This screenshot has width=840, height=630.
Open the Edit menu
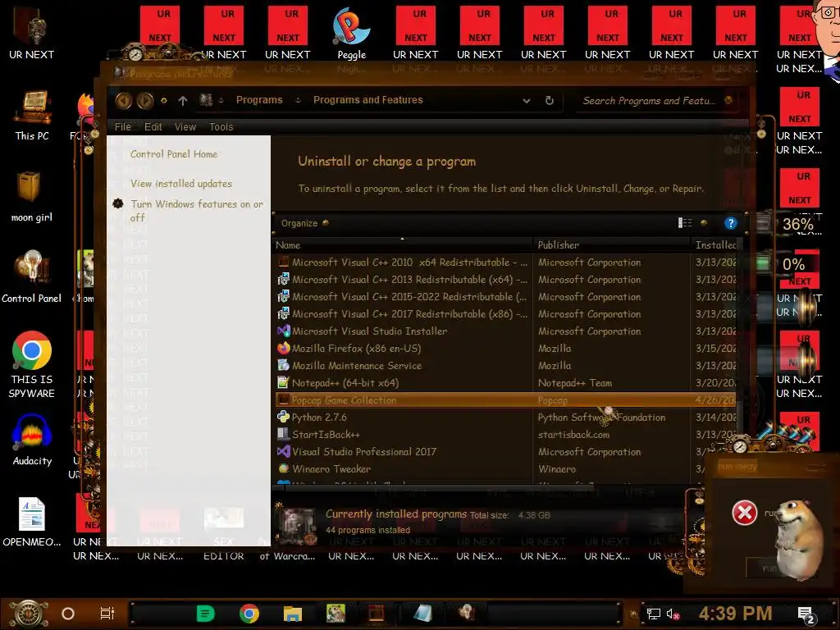pyautogui.click(x=153, y=127)
